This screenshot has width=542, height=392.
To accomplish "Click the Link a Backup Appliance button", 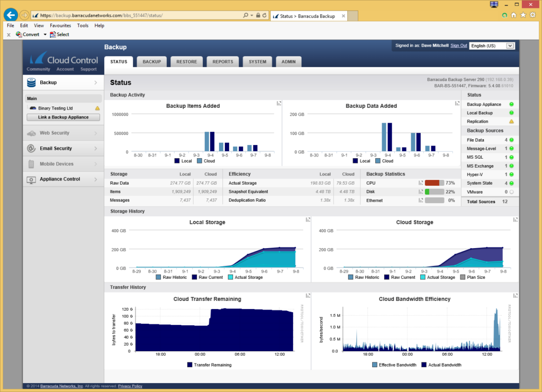I will 63,117.
